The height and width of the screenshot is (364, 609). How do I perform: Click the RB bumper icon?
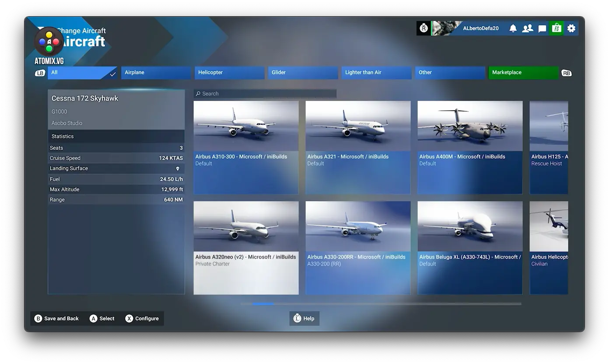click(566, 73)
